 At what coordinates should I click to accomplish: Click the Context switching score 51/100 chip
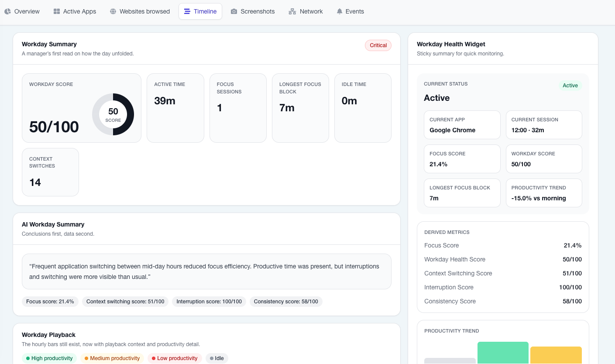[125, 302]
